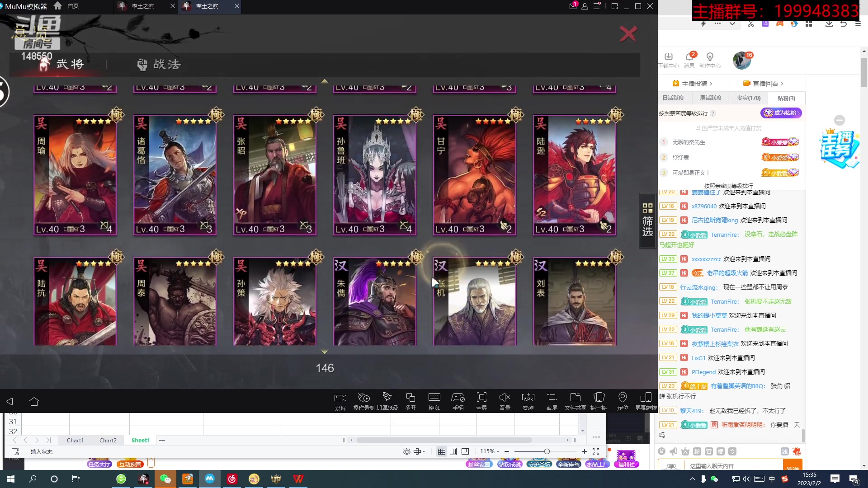This screenshot has height=488, width=868.
Task: Select the 孙鲁班 general card
Action: pos(375,175)
